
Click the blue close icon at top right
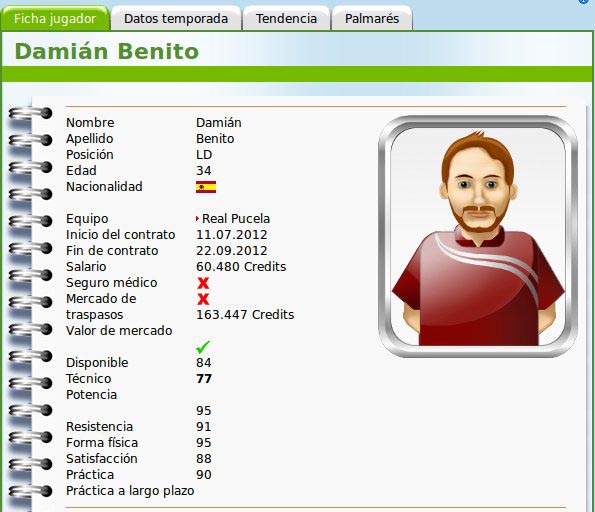pyautogui.click(x=584, y=1)
